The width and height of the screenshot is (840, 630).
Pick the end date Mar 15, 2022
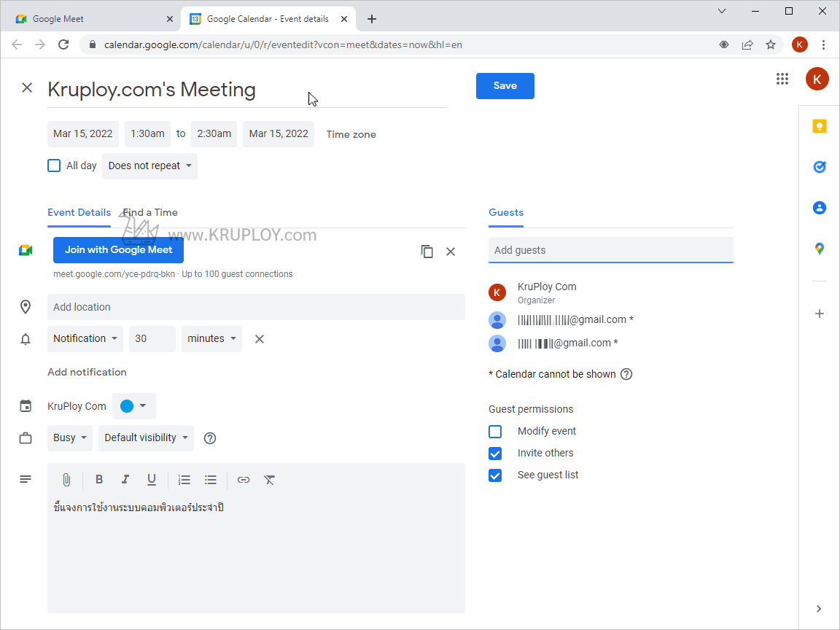pyautogui.click(x=279, y=134)
